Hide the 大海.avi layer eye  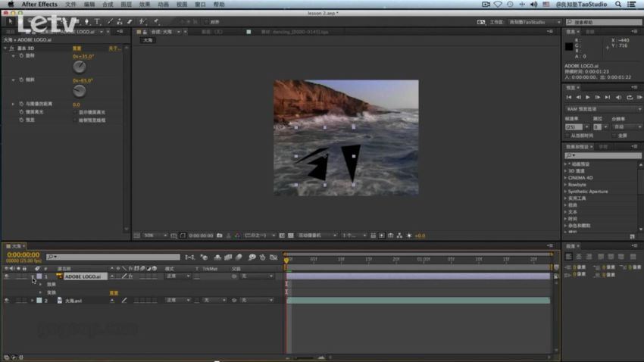click(x=7, y=301)
